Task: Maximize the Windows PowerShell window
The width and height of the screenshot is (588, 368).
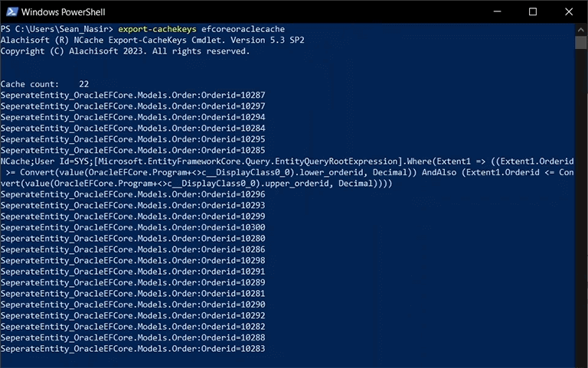Action: [x=533, y=11]
